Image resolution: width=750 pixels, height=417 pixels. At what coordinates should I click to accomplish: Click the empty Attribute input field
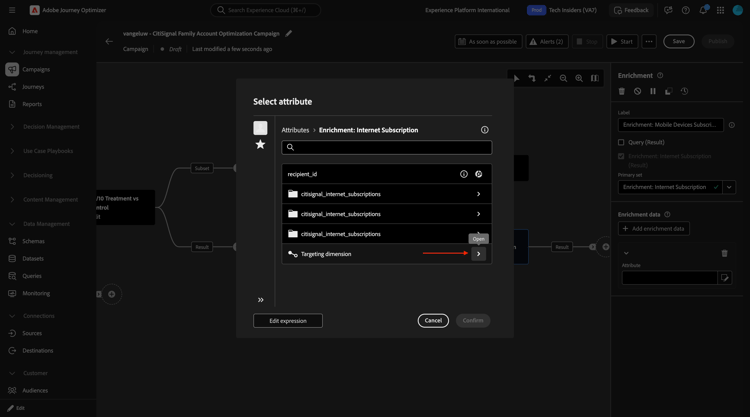pyautogui.click(x=670, y=278)
